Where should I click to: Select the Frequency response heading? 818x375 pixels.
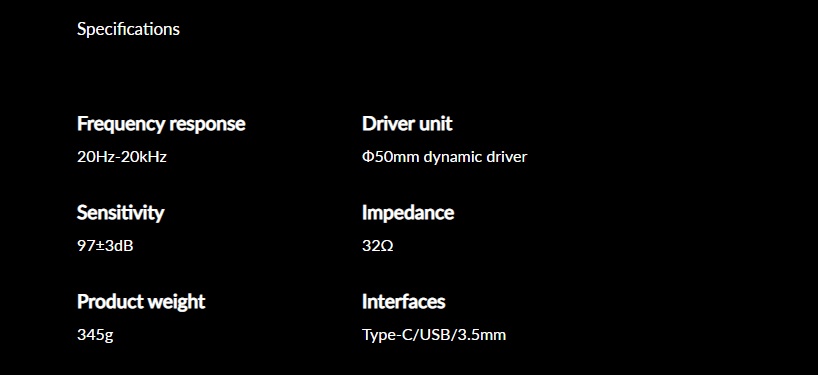tap(161, 124)
